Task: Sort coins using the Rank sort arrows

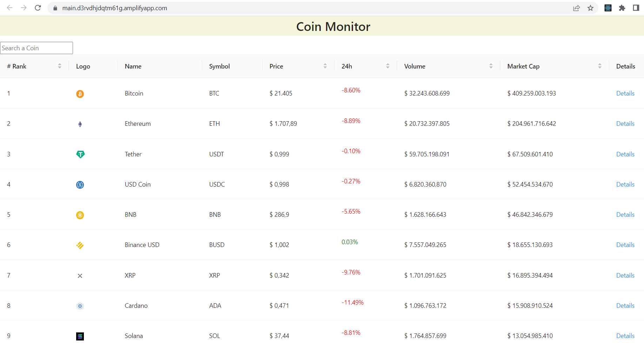Action: [x=59, y=66]
